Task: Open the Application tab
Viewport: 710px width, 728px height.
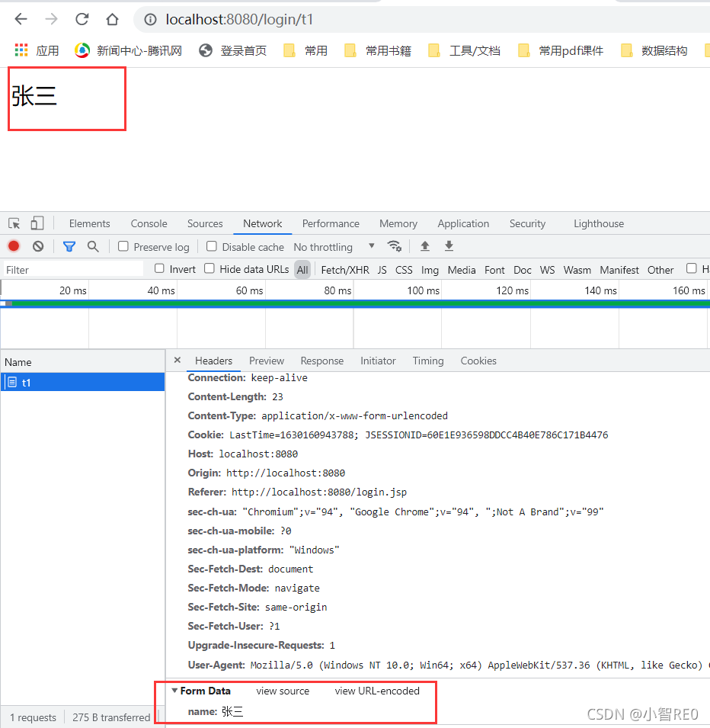Action: coord(463,224)
